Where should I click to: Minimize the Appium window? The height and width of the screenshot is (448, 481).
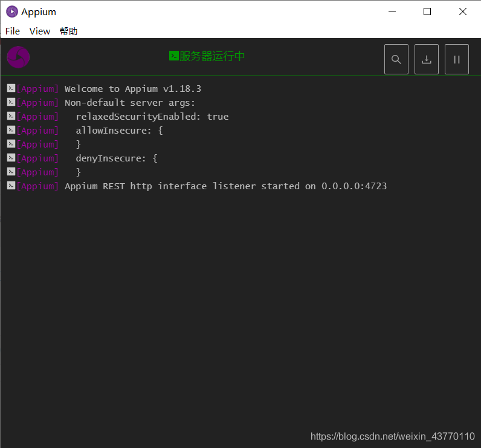click(x=392, y=11)
